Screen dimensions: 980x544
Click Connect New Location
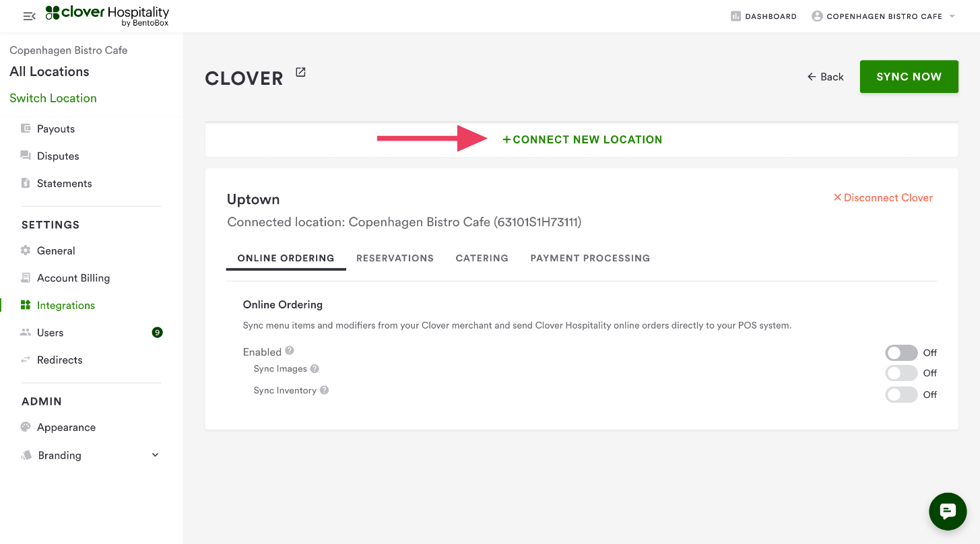pos(583,140)
